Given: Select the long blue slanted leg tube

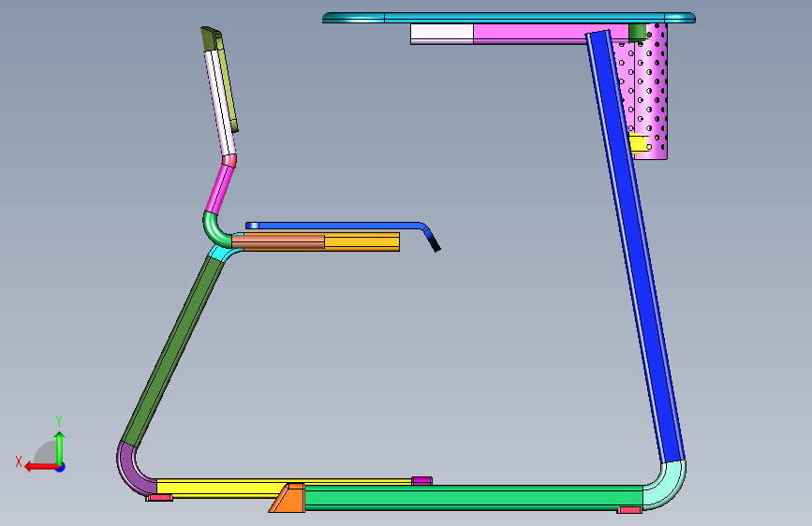Looking at the screenshot, I should 635,247.
